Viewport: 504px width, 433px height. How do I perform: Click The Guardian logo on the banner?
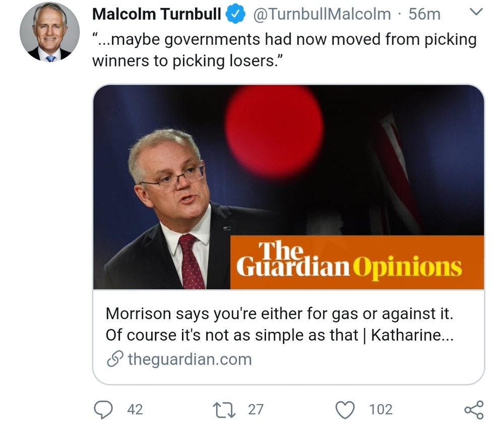click(293, 261)
